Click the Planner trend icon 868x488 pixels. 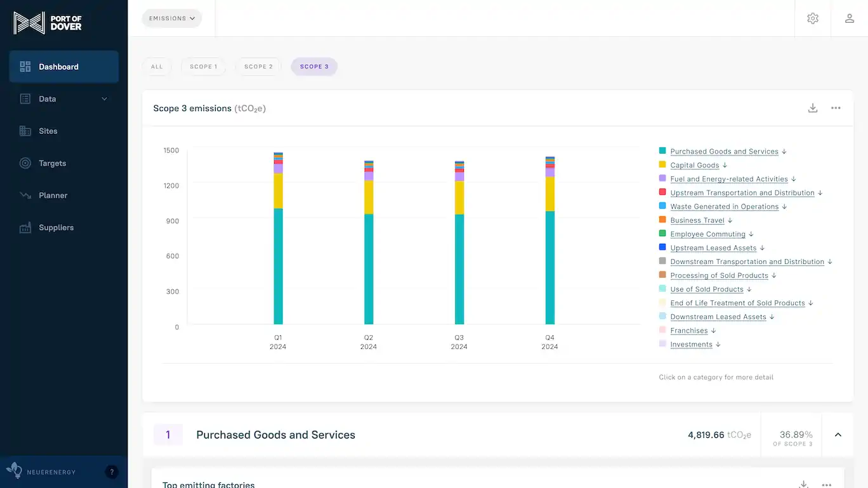[25, 195]
